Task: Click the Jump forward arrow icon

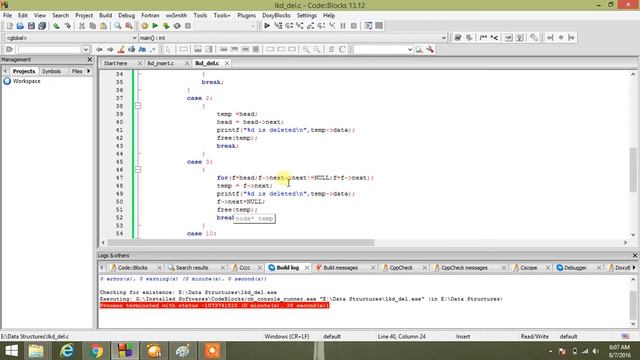Action: coord(110,49)
